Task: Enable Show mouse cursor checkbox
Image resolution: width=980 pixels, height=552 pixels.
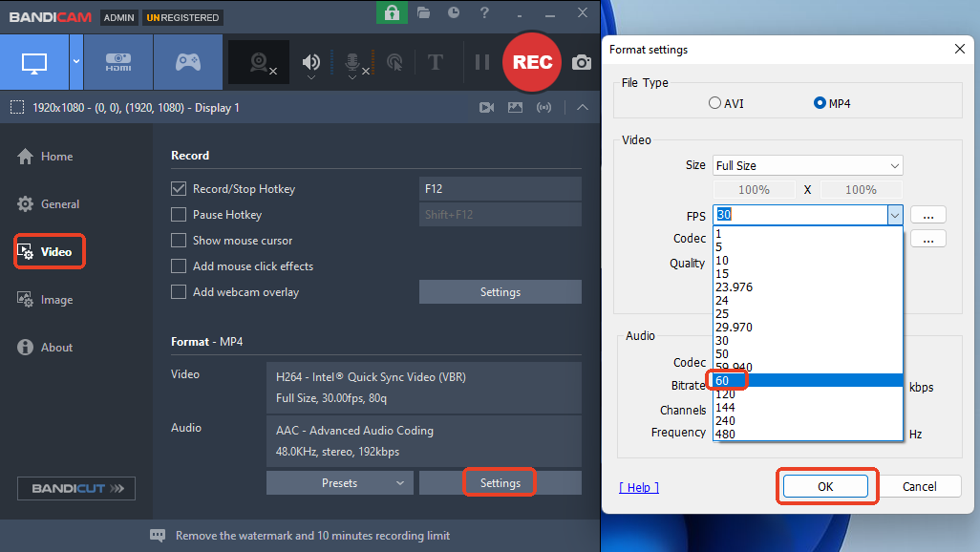Action: 179,240
